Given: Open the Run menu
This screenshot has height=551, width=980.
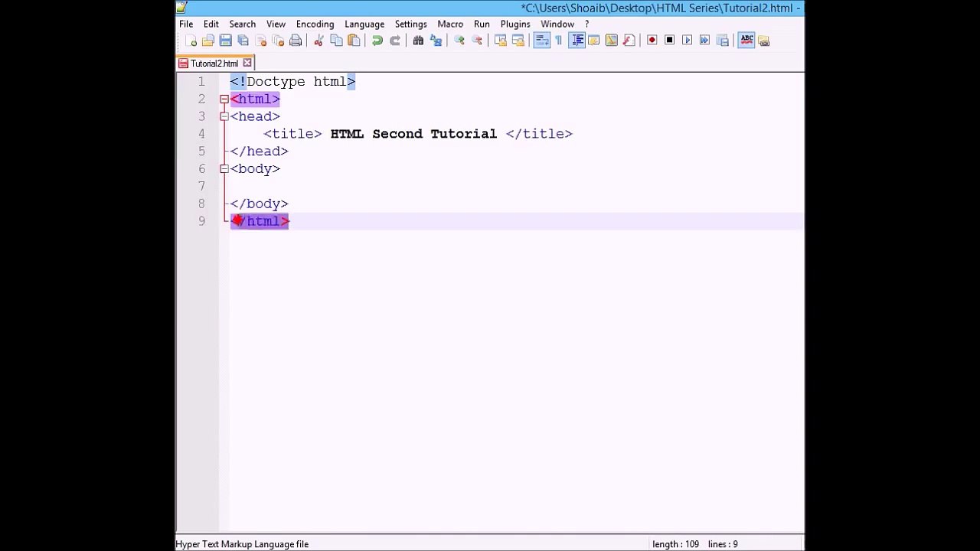Looking at the screenshot, I should pos(482,24).
